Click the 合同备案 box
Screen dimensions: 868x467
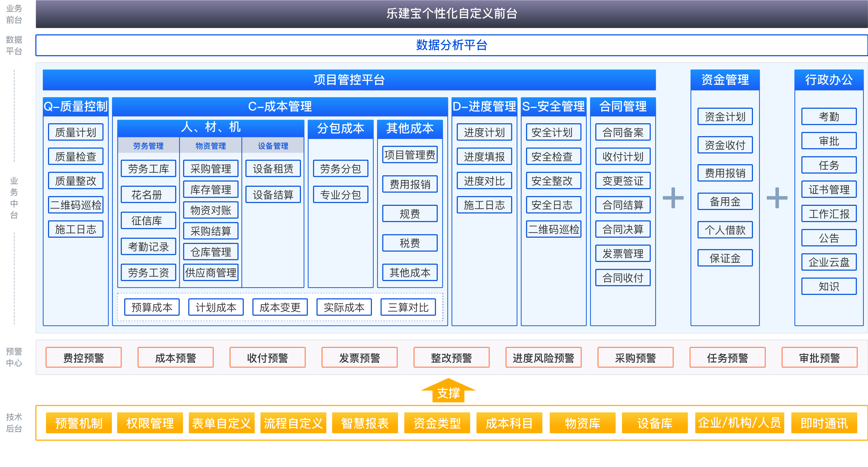623,132
